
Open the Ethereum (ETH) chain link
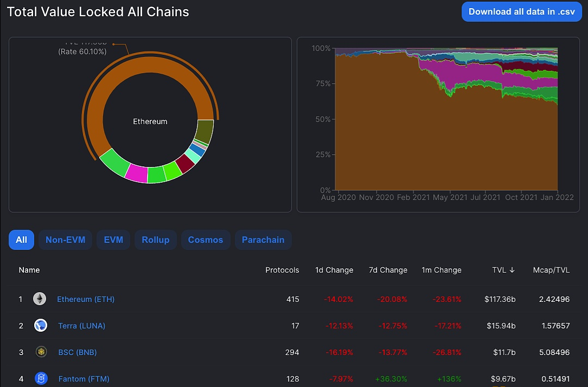[86, 299]
